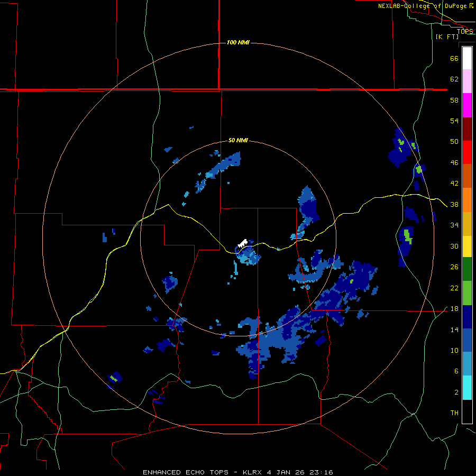Click legend value 14

(x=454, y=329)
